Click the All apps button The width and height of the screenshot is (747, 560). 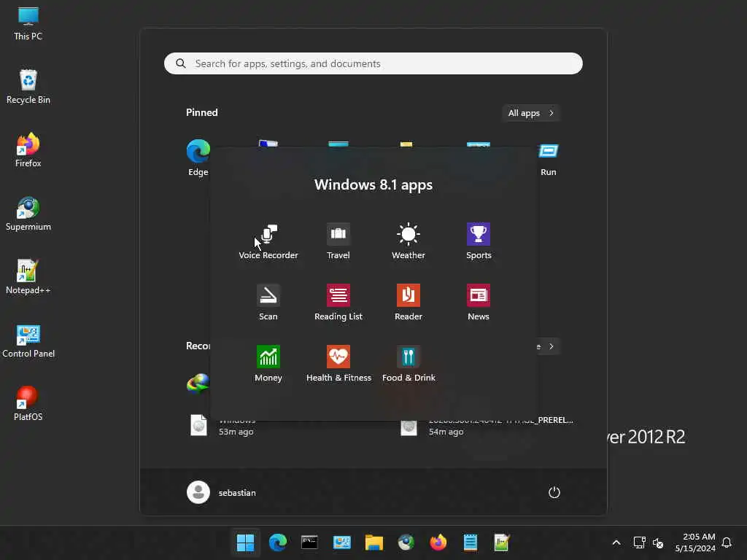point(531,113)
